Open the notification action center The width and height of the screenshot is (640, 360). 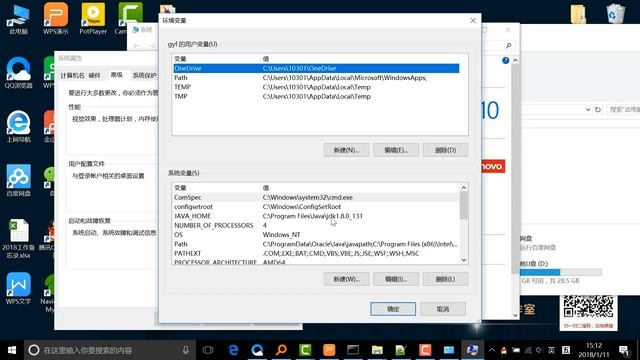tap(624, 350)
